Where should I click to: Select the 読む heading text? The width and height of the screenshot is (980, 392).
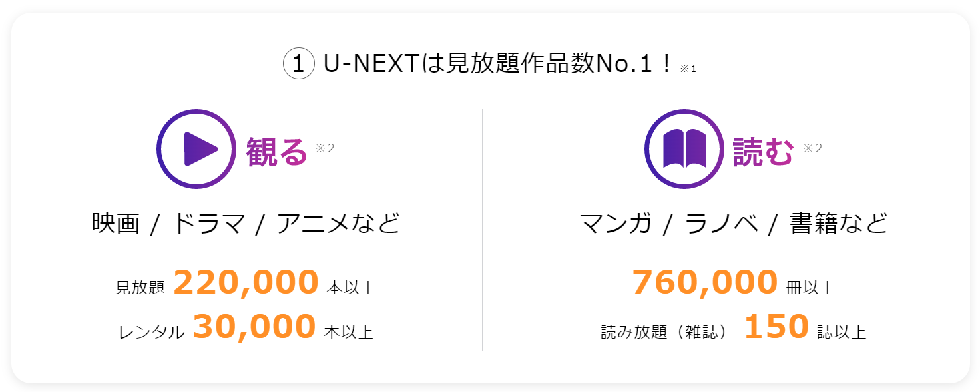(764, 152)
